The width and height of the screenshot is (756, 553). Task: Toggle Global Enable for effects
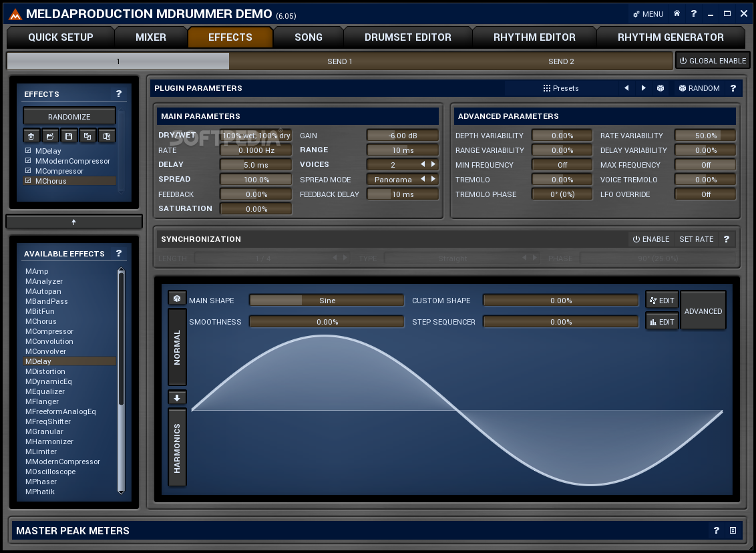click(x=713, y=61)
